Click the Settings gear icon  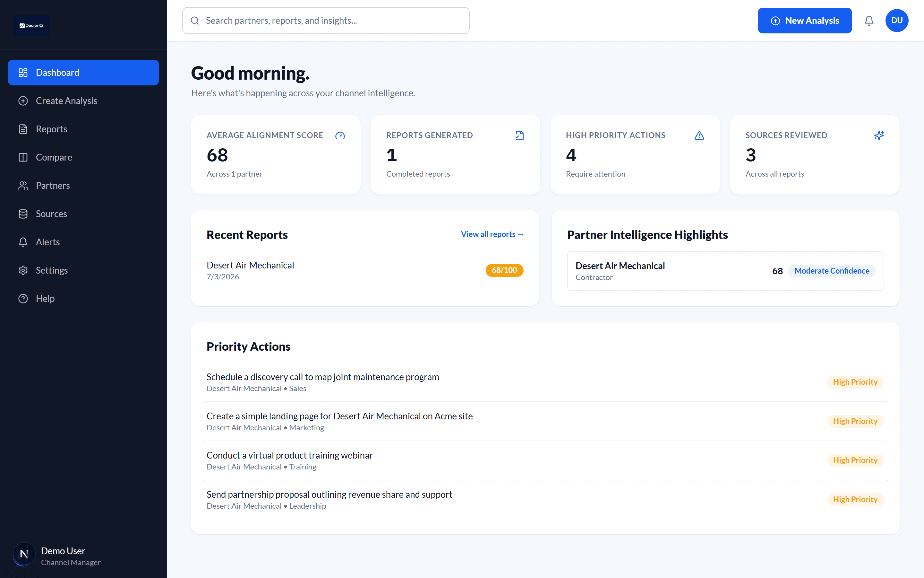click(x=23, y=271)
